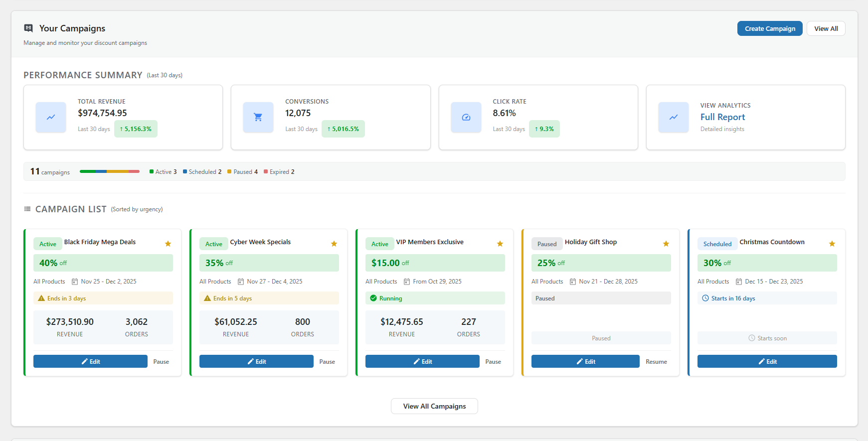The image size is (868, 441).
Task: Click the campaigns status distribution bar
Action: [110, 171]
